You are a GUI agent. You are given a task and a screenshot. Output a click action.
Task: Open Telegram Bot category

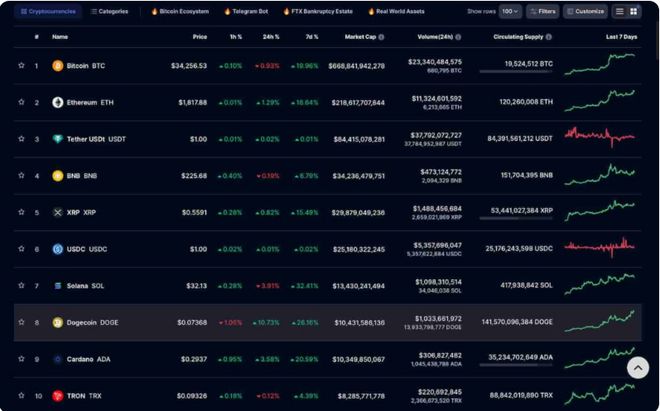point(246,11)
